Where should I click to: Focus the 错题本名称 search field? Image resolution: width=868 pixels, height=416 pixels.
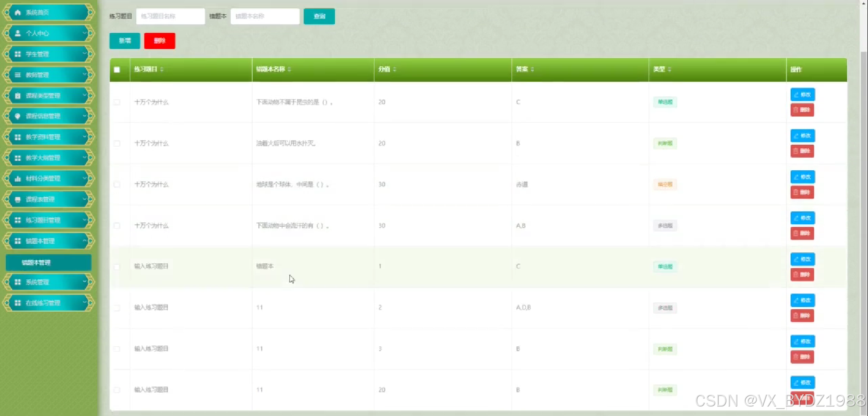click(x=265, y=16)
